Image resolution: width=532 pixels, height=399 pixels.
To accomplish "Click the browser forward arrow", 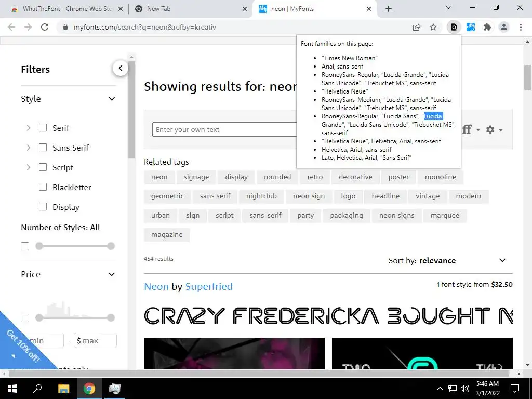I will coord(28,27).
